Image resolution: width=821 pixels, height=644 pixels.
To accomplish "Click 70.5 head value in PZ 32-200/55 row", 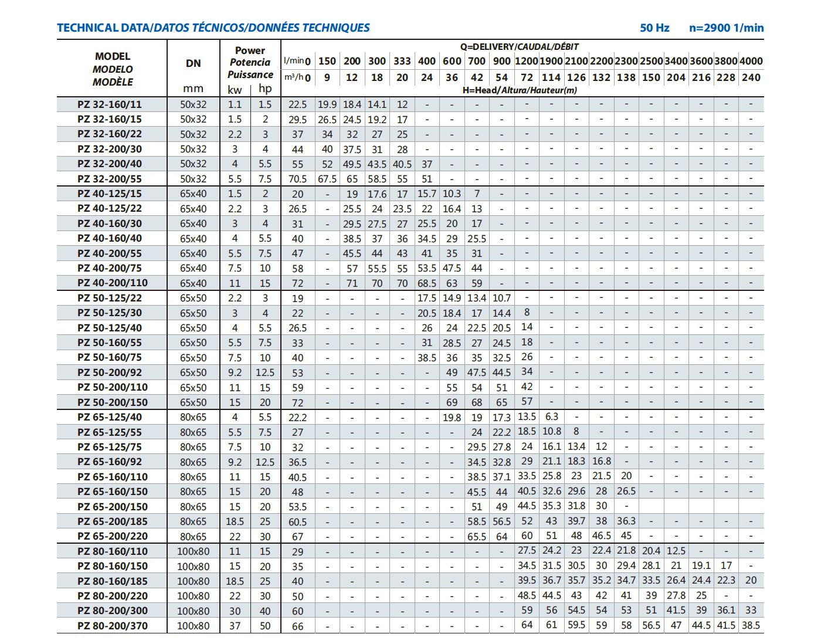I will (x=298, y=179).
